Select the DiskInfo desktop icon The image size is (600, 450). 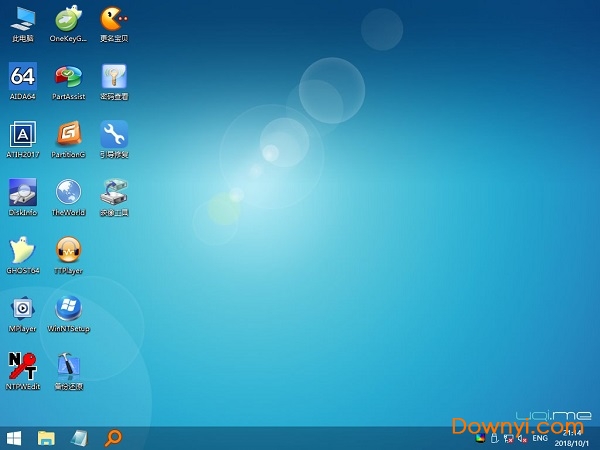point(22,193)
